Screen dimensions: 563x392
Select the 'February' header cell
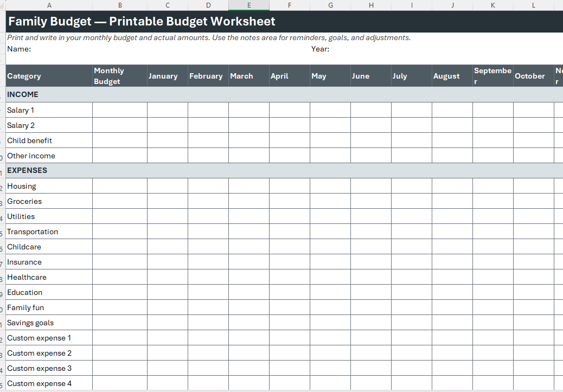click(208, 76)
